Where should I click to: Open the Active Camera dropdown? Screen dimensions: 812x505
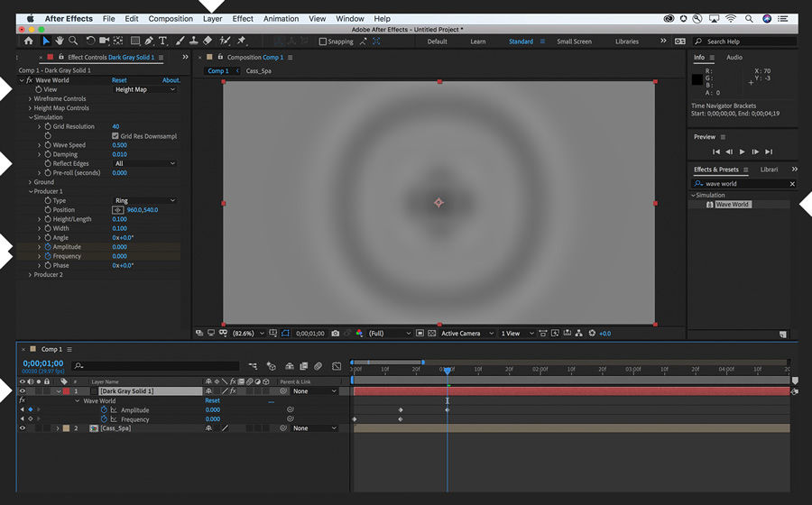(x=466, y=334)
